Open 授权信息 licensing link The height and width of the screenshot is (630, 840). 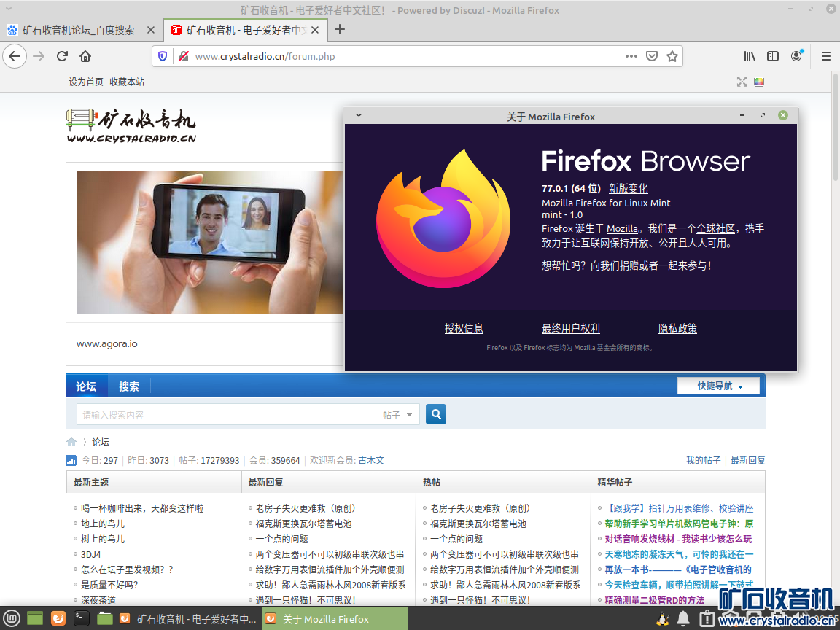pos(464,328)
